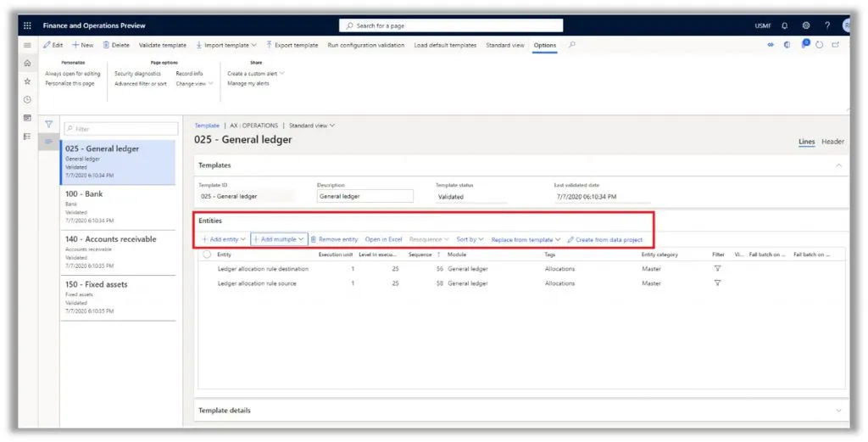Expand the navigation pane hamburger menu
Viewport: 868px width, 442px height.
click(27, 46)
